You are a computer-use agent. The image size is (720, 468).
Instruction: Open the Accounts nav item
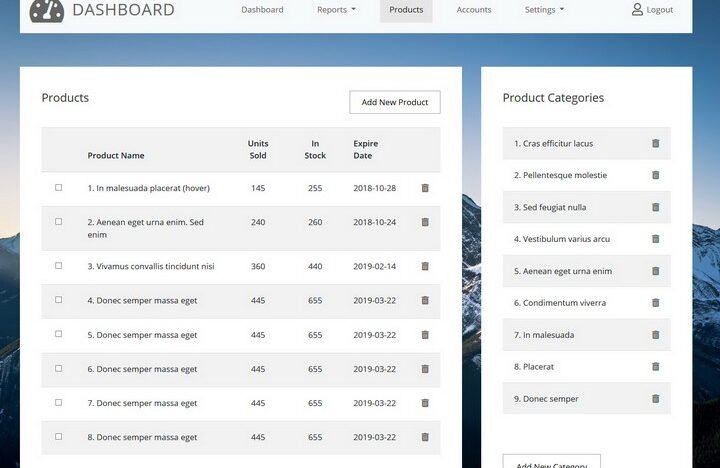click(474, 10)
